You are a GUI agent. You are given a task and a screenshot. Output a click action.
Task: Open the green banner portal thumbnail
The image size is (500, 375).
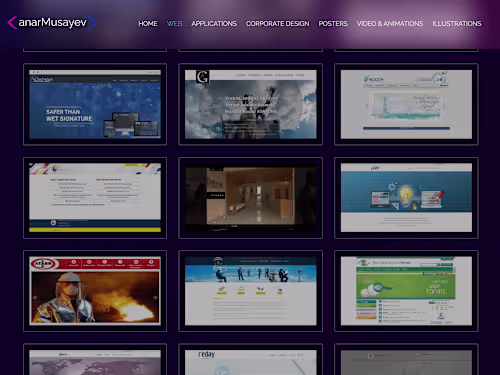pos(406,291)
